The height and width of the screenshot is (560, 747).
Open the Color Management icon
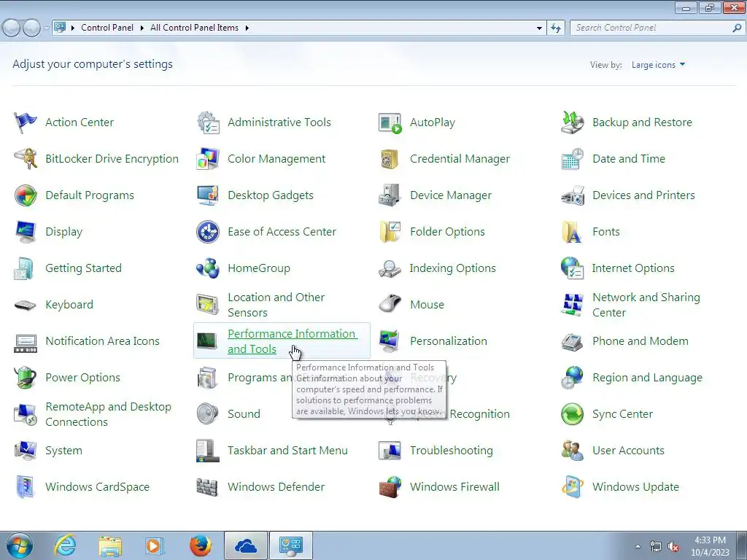click(208, 158)
